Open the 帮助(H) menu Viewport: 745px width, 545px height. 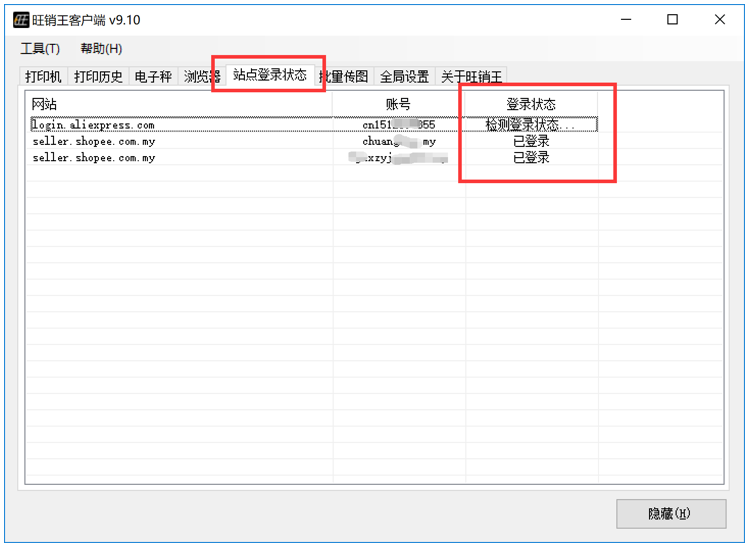coord(101,48)
